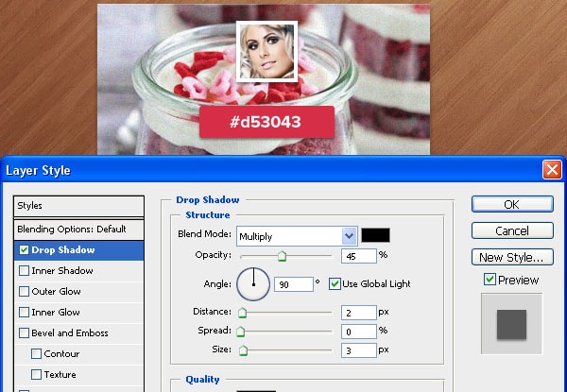Click the Layer Style title bar
Screen dimensions: 567x392
coord(271,170)
